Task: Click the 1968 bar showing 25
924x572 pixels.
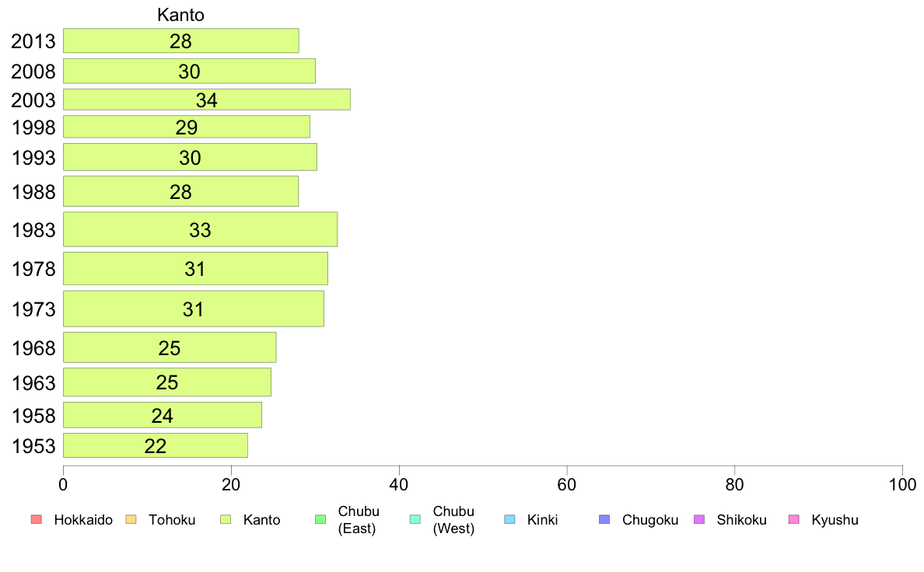Action: [x=170, y=347]
